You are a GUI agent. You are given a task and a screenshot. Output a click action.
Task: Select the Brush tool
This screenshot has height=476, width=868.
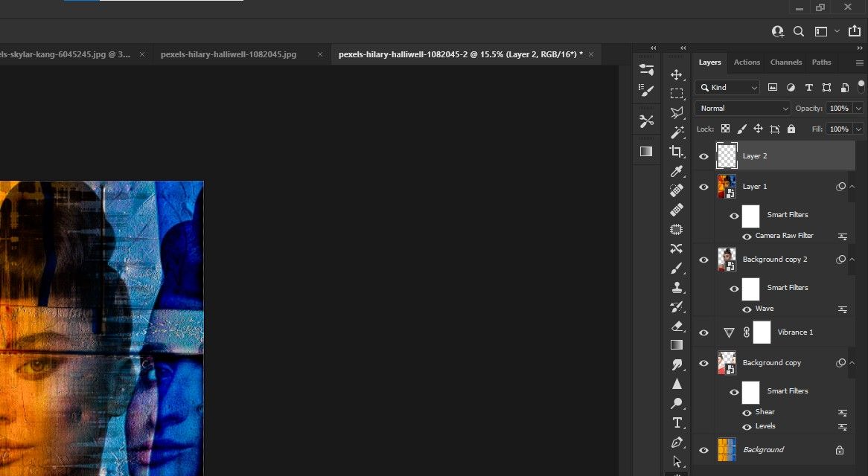coord(677,268)
